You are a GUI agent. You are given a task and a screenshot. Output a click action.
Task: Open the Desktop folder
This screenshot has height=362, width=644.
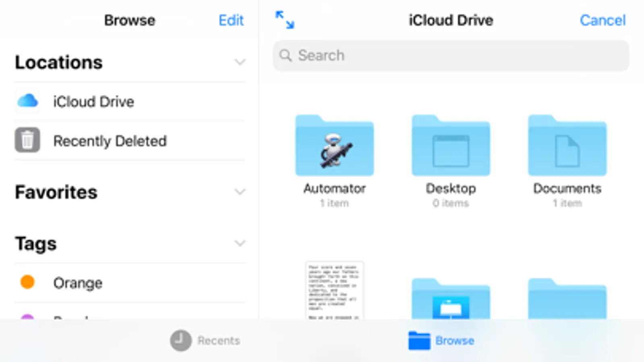451,145
